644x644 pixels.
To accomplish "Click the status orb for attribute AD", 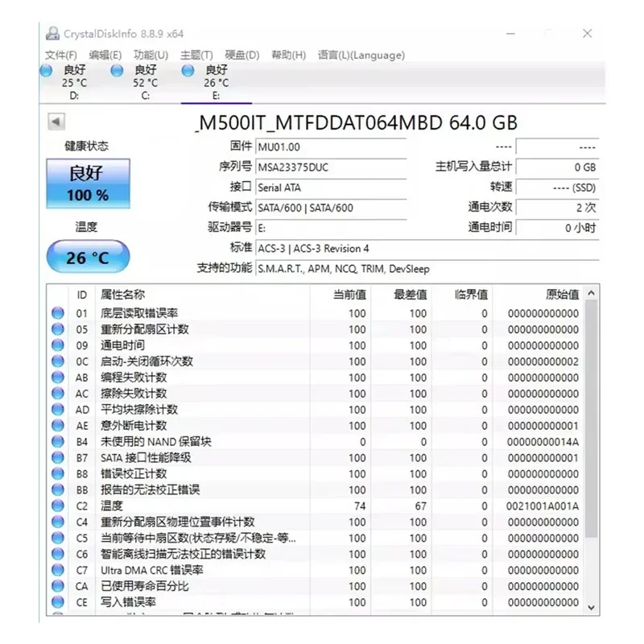I will point(58,409).
